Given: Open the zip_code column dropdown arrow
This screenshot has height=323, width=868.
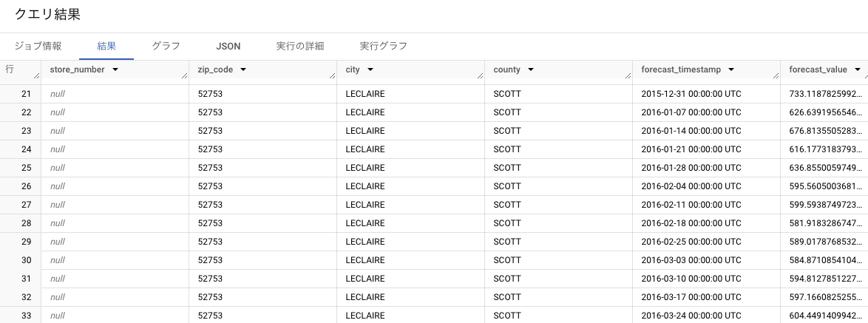Looking at the screenshot, I should click(x=243, y=69).
